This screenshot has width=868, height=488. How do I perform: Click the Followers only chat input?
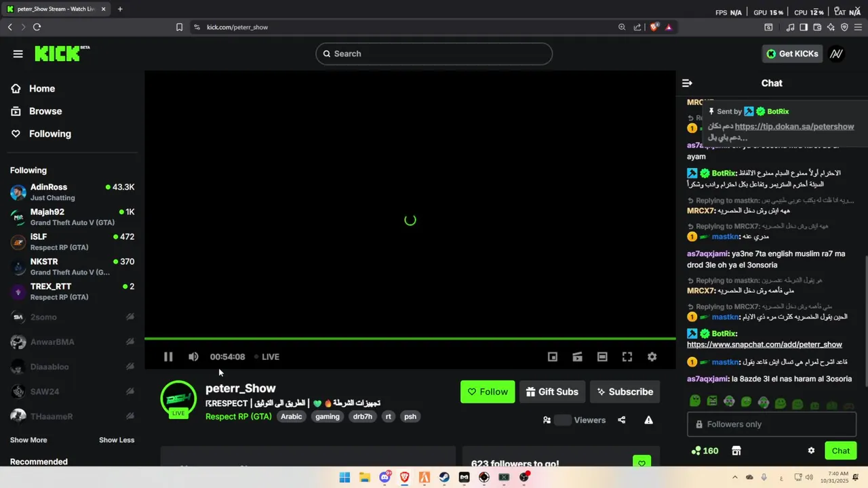(x=772, y=424)
